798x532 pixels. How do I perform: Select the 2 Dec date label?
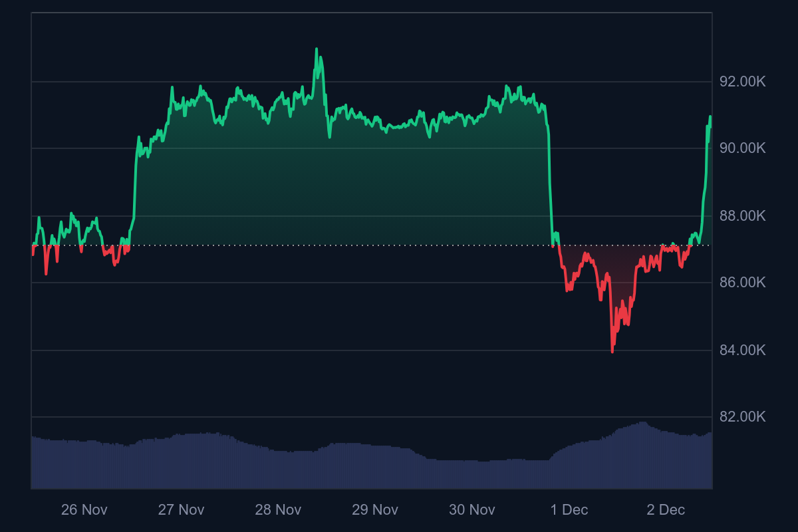pyautogui.click(x=666, y=510)
